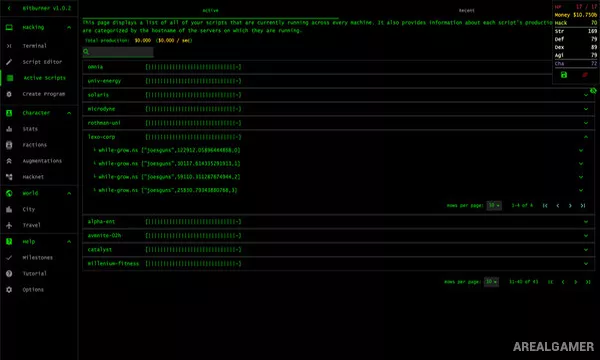Image resolution: width=600 pixels, height=360 pixels.
Task: Collapse the World sidebar section
Action: point(69,193)
